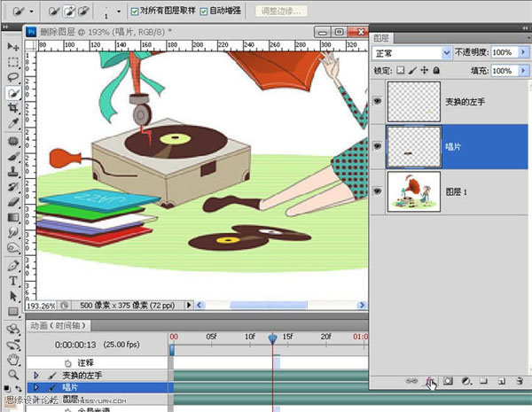Open the 不透明度 opacity dropdown arrow

point(521,53)
